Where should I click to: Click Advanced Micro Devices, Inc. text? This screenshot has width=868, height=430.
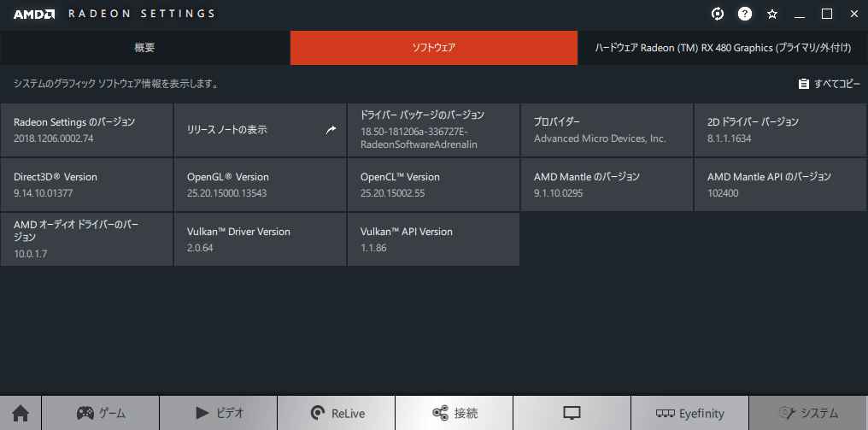tap(600, 138)
